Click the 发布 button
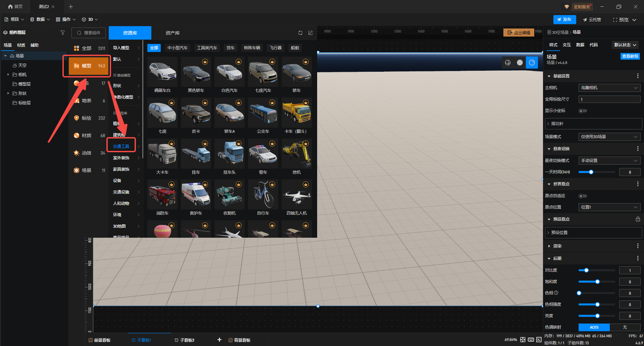 tap(564, 19)
